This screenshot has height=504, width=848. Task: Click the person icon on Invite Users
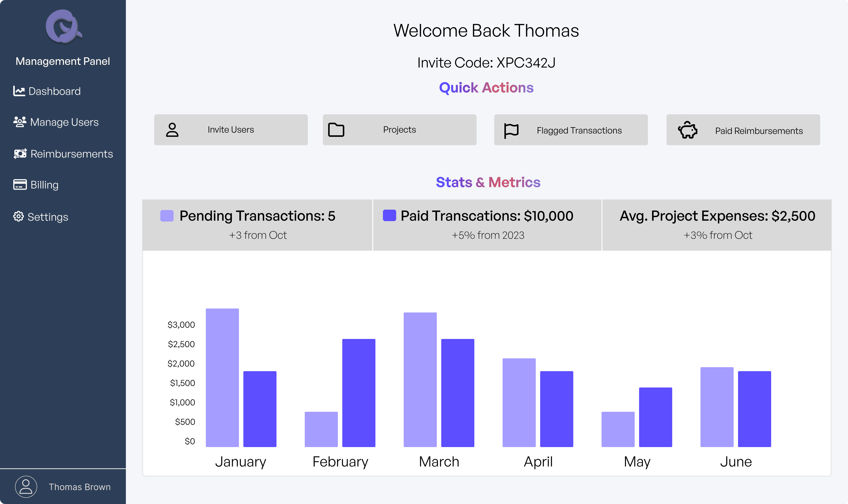pos(172,130)
